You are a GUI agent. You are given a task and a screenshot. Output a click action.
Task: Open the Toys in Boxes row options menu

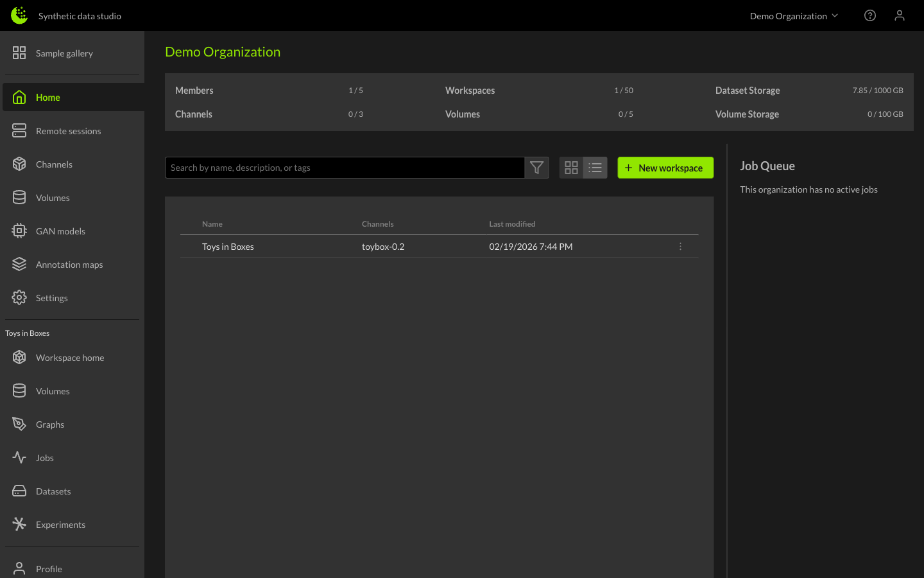(680, 247)
